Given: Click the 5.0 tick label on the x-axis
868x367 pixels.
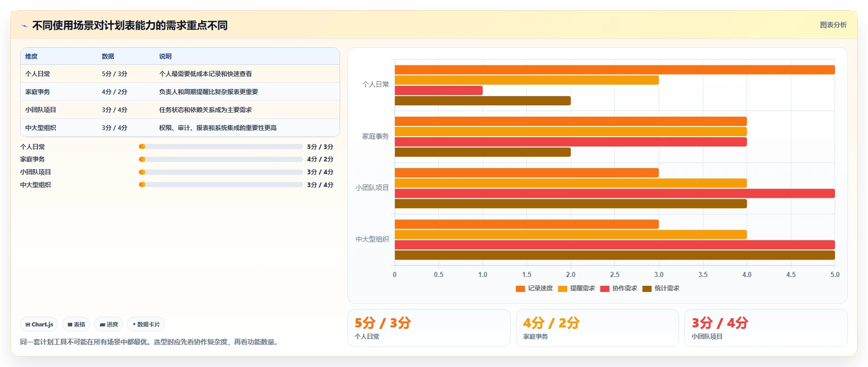Looking at the screenshot, I should click(835, 274).
